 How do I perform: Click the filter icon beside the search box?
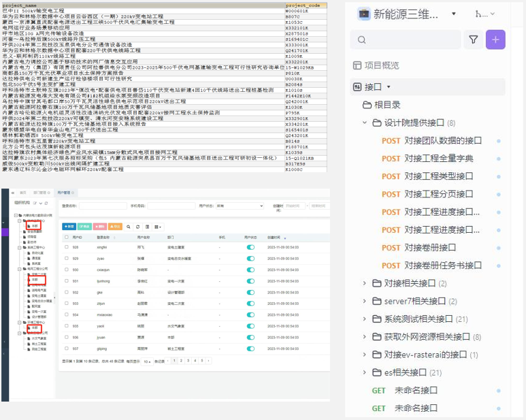click(x=474, y=40)
